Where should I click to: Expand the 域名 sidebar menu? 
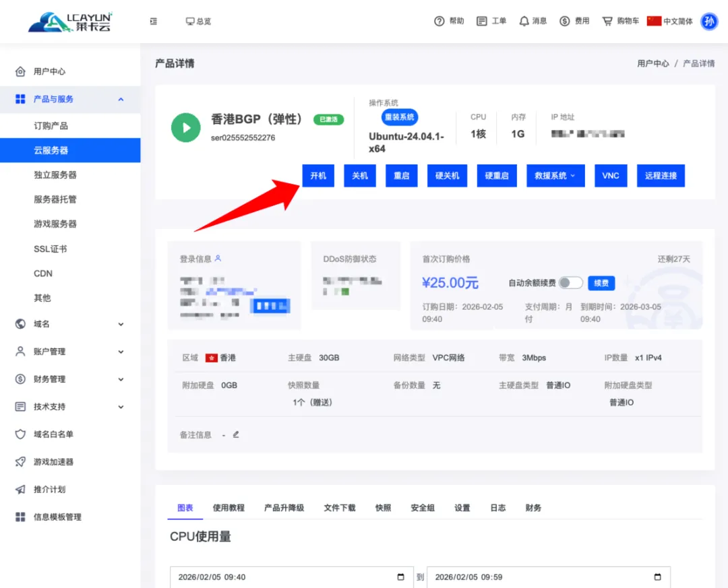coord(70,324)
